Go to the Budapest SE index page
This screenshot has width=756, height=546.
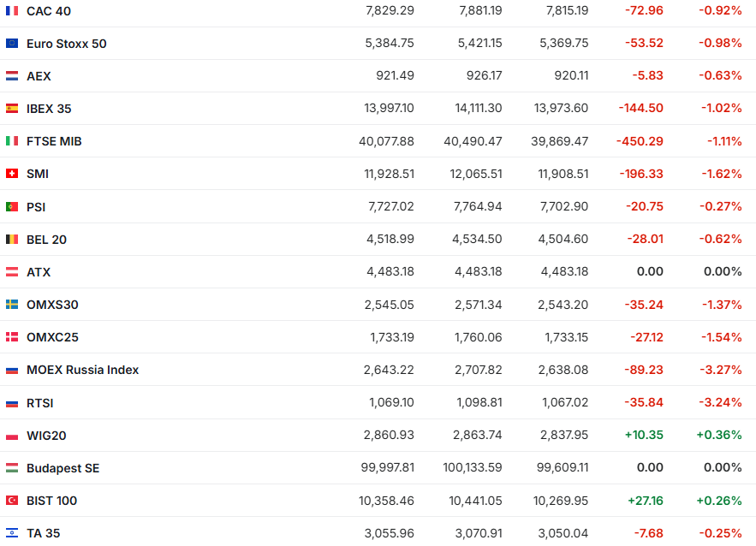63,468
